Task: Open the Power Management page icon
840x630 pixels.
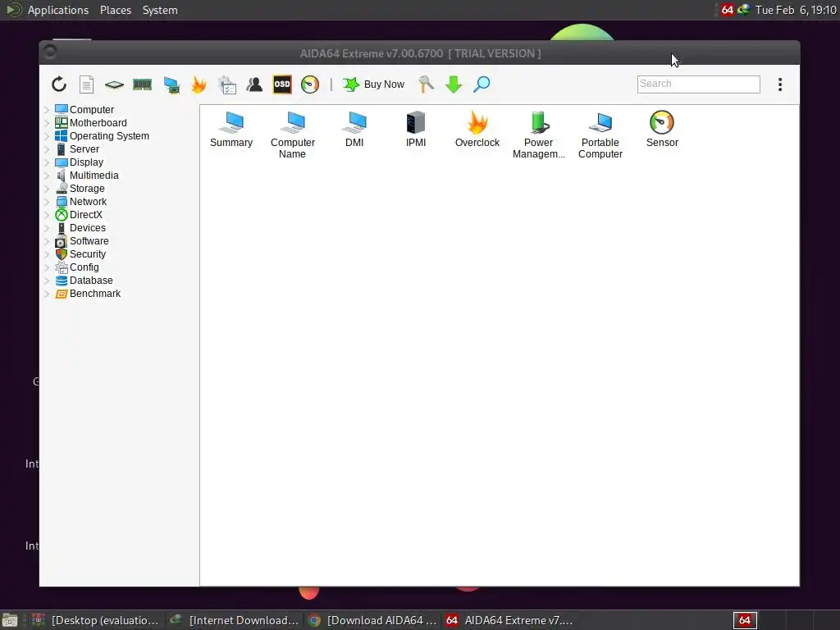Action: pyautogui.click(x=538, y=135)
